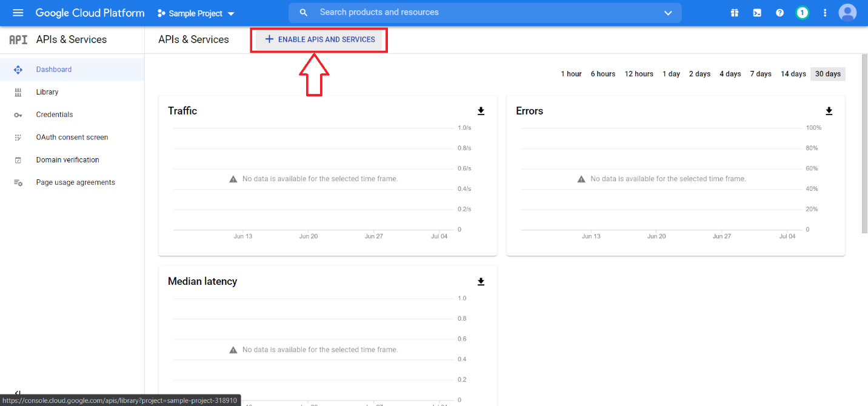868x406 pixels.
Task: Click the Google Cloud Platform logo
Action: 90,13
